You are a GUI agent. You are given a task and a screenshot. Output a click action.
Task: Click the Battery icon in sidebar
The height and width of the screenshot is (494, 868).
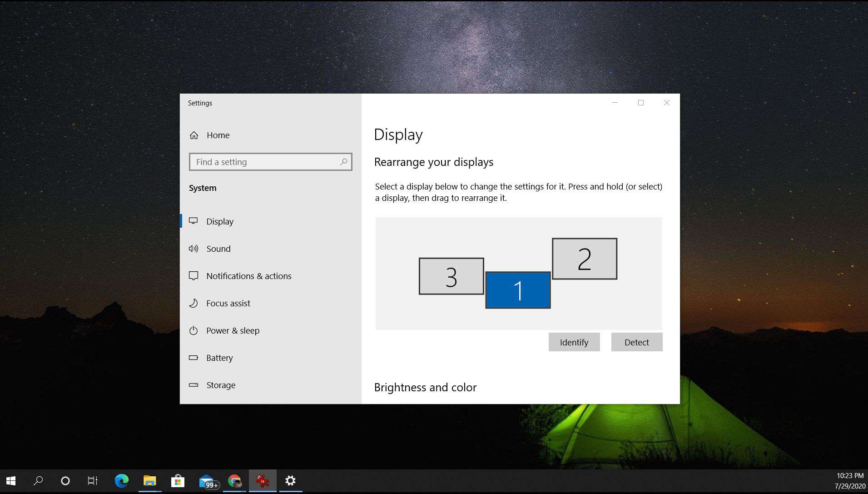coord(193,358)
